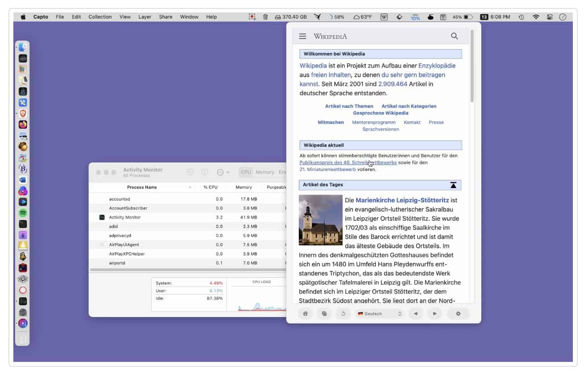
Task: Open the Mentorenprogramm link
Action: tap(374, 122)
